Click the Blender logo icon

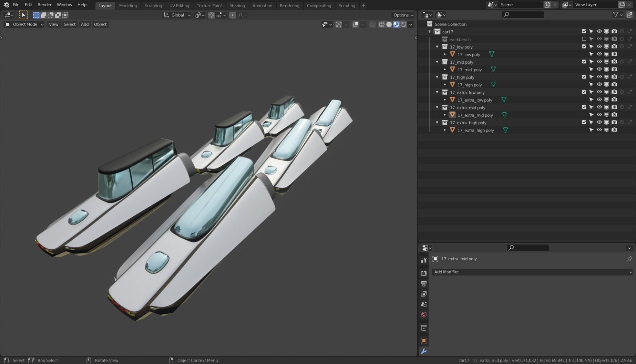coord(6,5)
